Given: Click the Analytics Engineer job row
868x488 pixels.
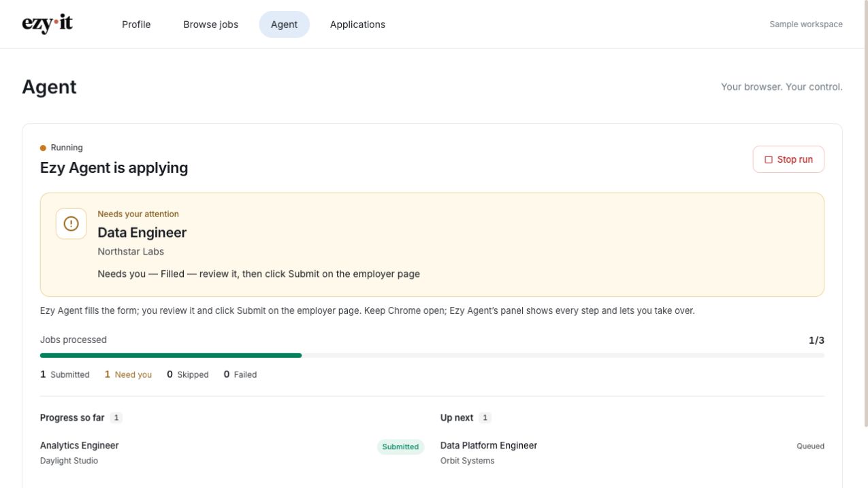Looking at the screenshot, I should click(x=231, y=453).
